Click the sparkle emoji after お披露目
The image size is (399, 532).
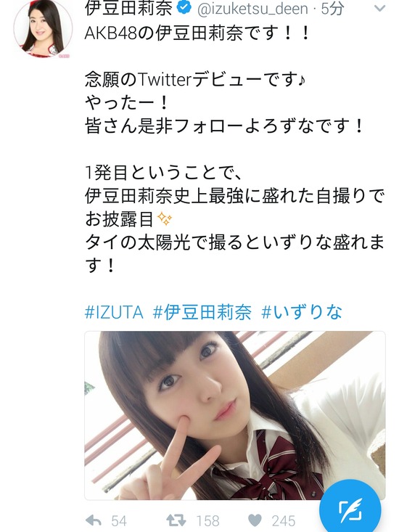(x=165, y=219)
